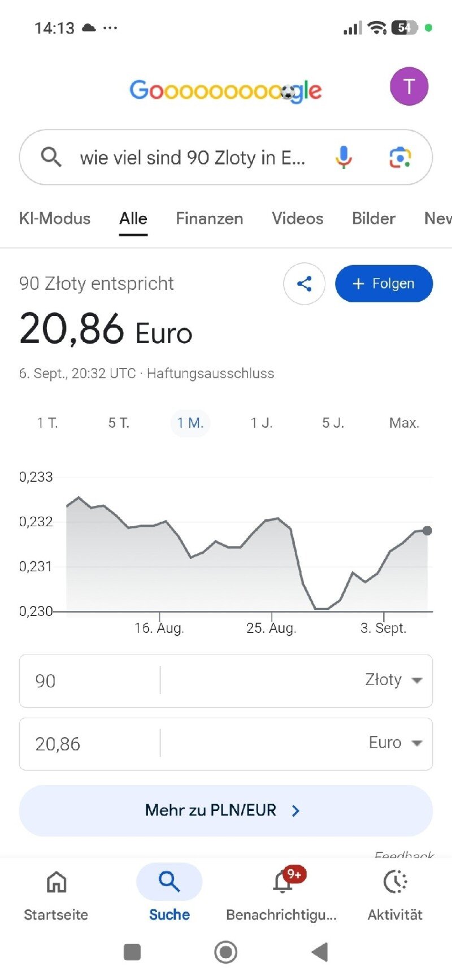452x980 pixels.
Task: Select the 5 J. chart range
Action: 333,423
